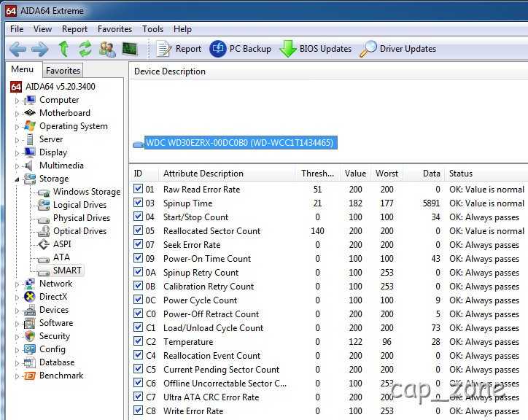Open the system monitor graph icon
This screenshot has height=420, width=528.
tap(129, 49)
